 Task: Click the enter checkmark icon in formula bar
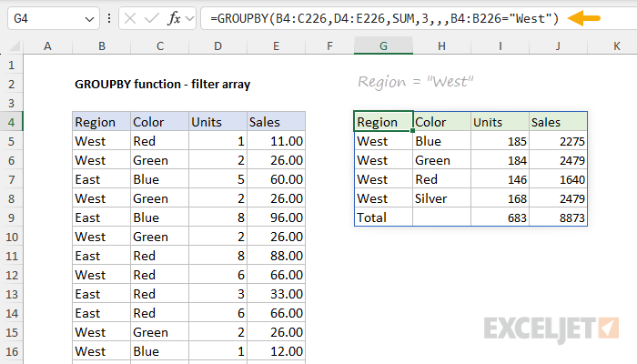[152, 19]
